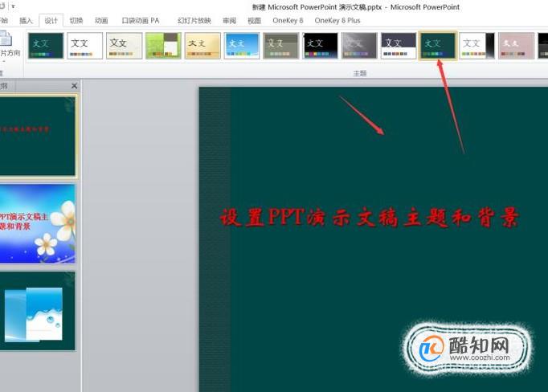Image resolution: width=548 pixels, height=392 pixels.
Task: Open the 动画 ribbon tab
Action: pyautogui.click(x=101, y=21)
